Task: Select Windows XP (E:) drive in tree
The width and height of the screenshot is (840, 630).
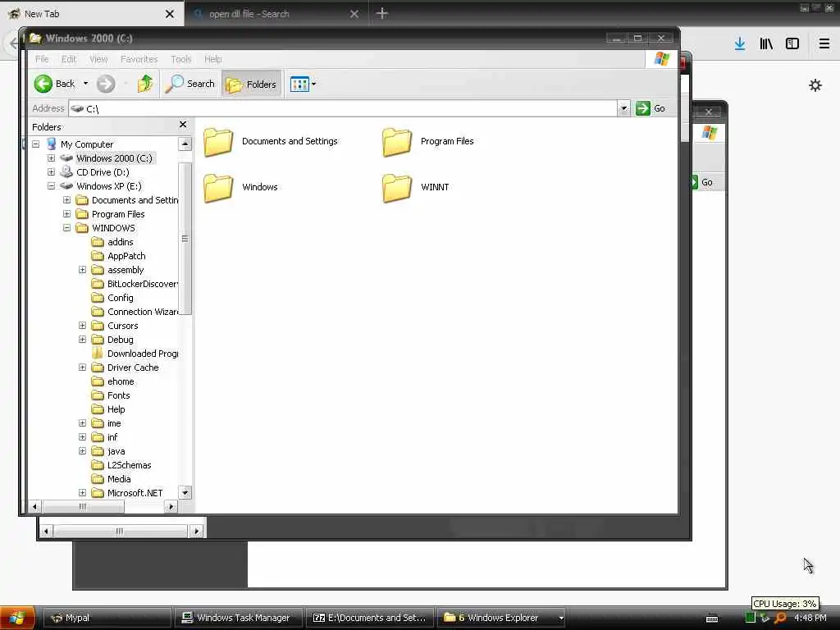Action: click(x=109, y=186)
